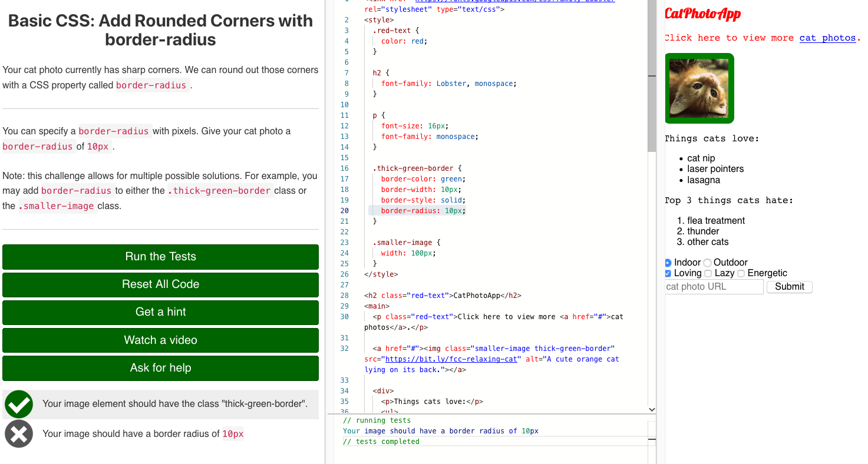Click the green checkmark icon for passed test

[x=18, y=404]
